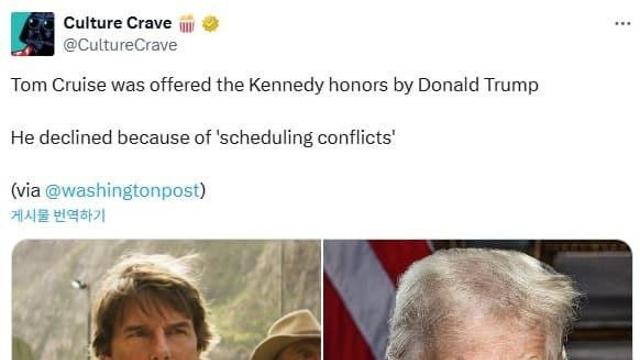
Task: Click the phrase "Kennedy honors" in the tweet
Action: [x=318, y=85]
